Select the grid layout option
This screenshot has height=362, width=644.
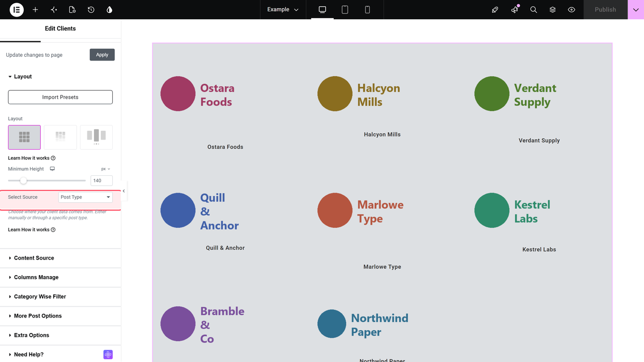click(x=24, y=137)
